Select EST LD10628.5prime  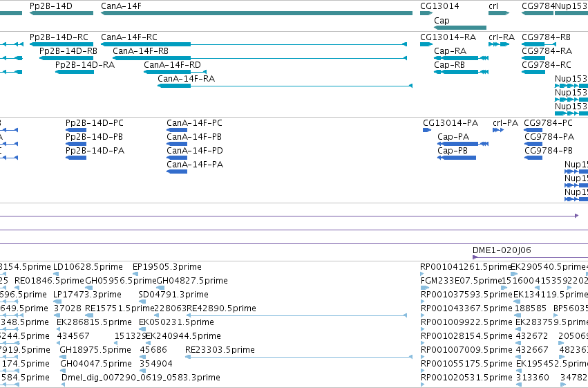pyautogui.click(x=56, y=274)
